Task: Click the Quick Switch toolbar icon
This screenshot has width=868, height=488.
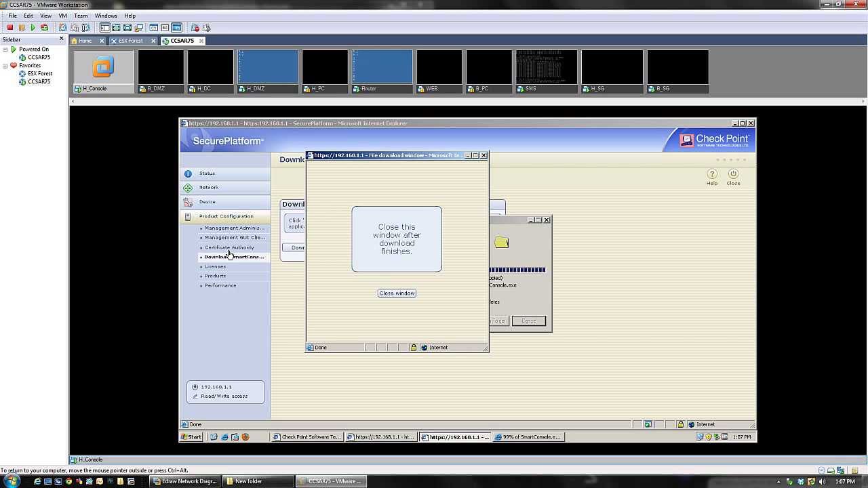Action: click(116, 28)
